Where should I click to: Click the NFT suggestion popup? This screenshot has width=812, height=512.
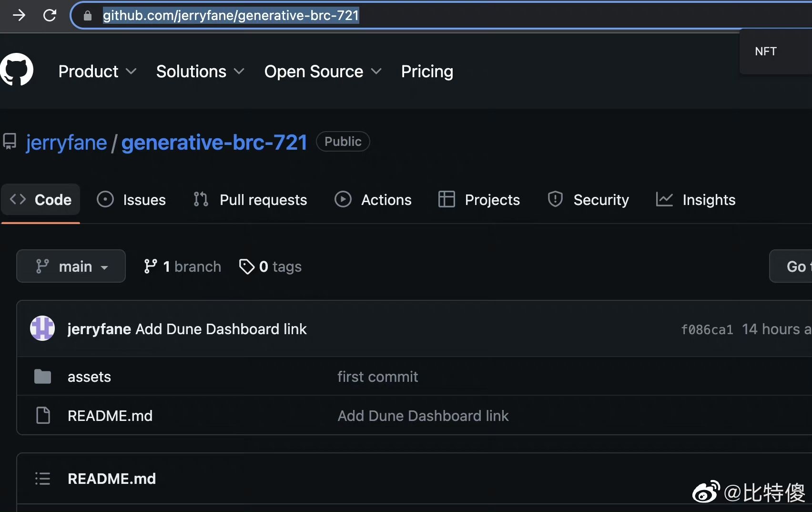point(775,51)
